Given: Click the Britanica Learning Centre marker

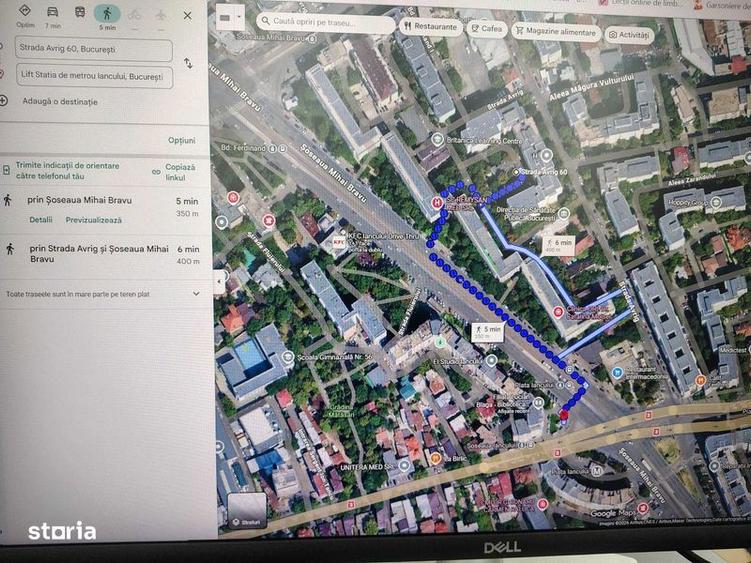Looking at the screenshot, I should pos(436,140).
